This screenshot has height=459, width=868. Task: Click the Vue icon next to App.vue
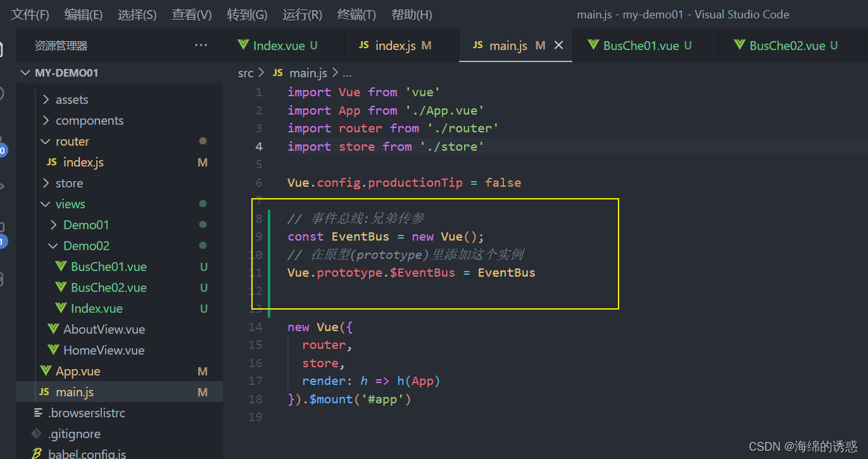click(45, 371)
